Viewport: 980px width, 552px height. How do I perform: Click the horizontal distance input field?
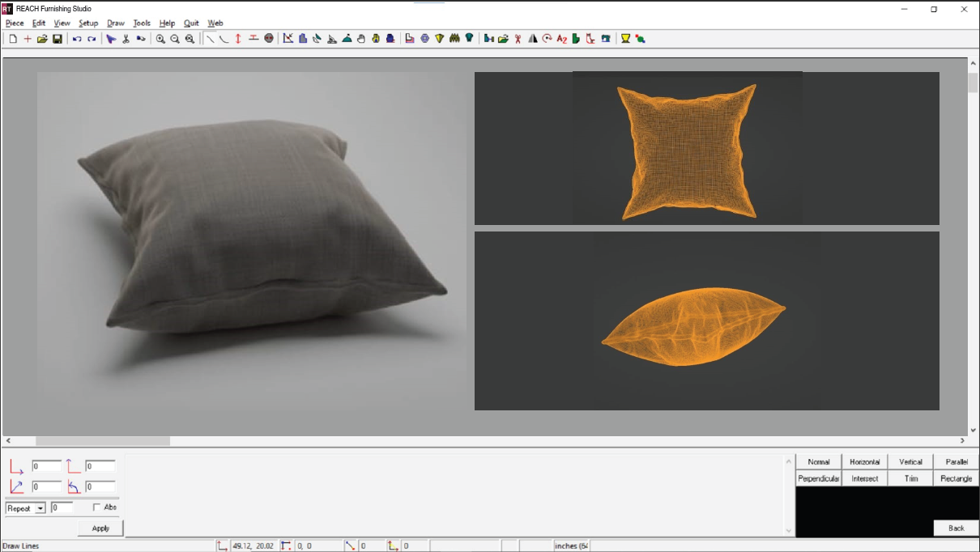(x=47, y=466)
